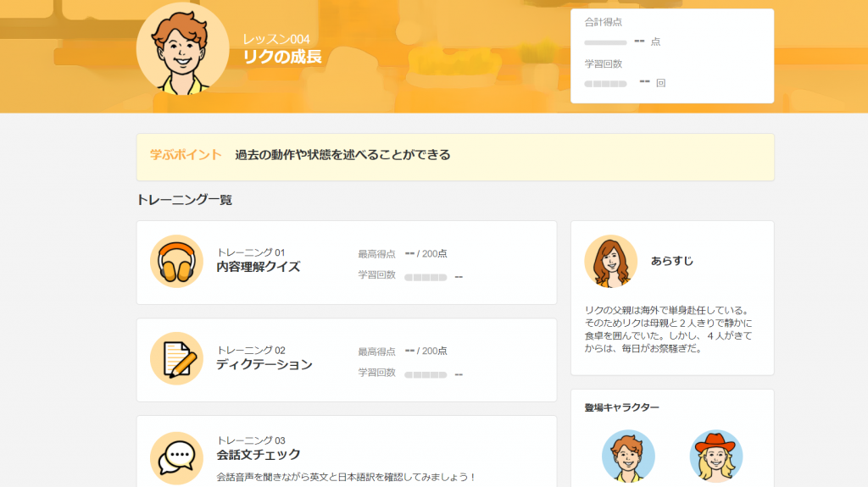The image size is (868, 487).
Task: Click Riku's avatar in the lesson header
Action: point(183,49)
